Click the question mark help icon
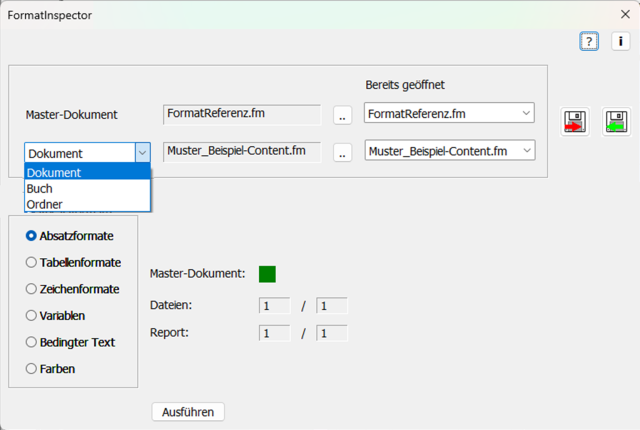Viewport: 640px width, 430px height. tap(589, 41)
